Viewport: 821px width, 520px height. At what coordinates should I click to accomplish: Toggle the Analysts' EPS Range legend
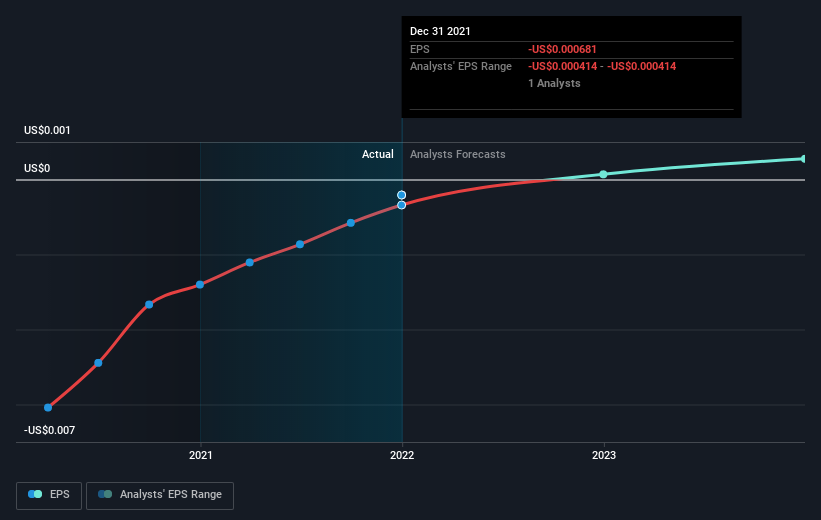pos(160,495)
